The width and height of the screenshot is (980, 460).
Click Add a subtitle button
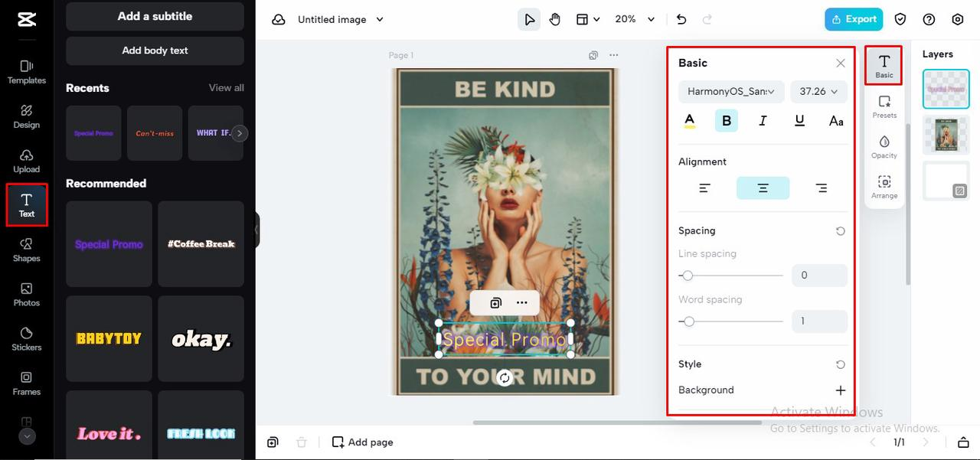pos(155,16)
